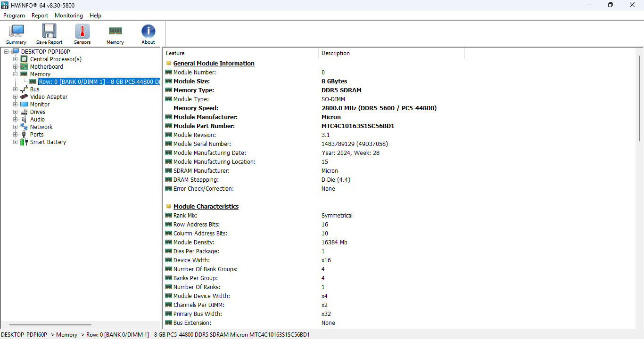The width and height of the screenshot is (644, 339).
Task: Select the Smart Battery icon
Action: [24, 142]
